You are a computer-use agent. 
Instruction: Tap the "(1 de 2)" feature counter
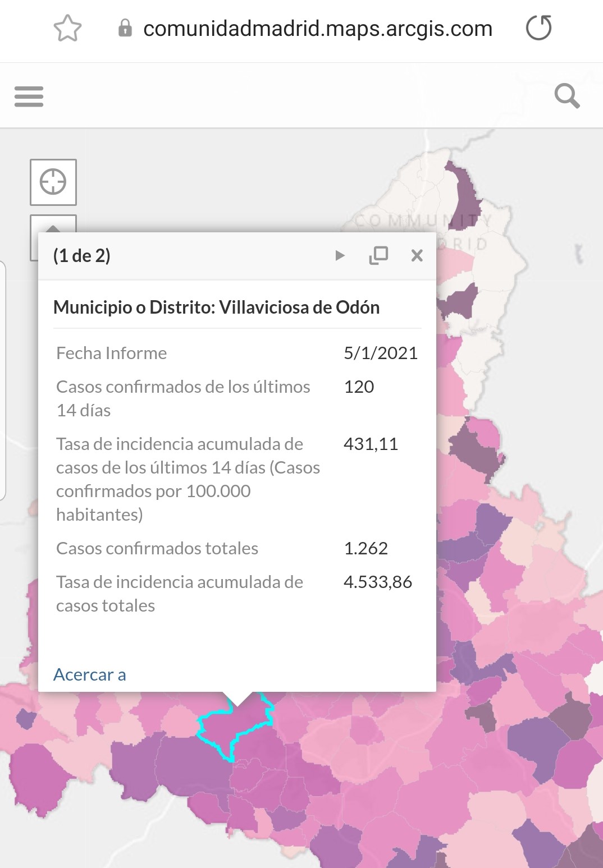pos(82,256)
